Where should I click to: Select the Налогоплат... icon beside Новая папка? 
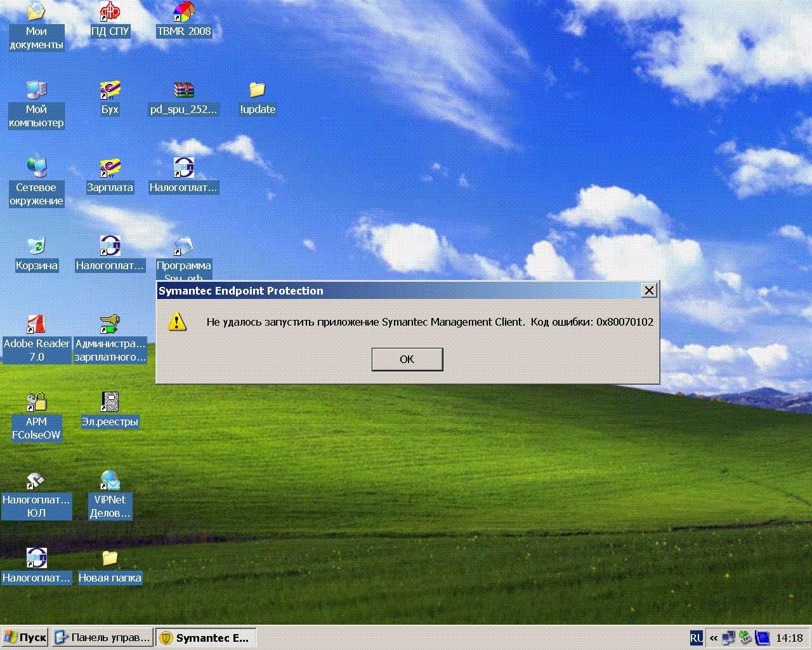(36, 567)
